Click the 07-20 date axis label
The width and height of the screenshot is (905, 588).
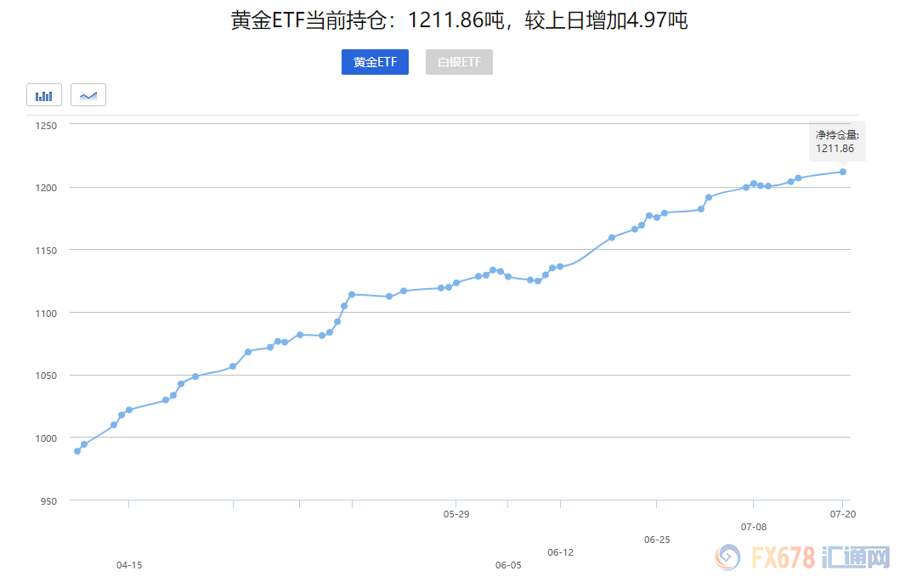[x=844, y=513]
